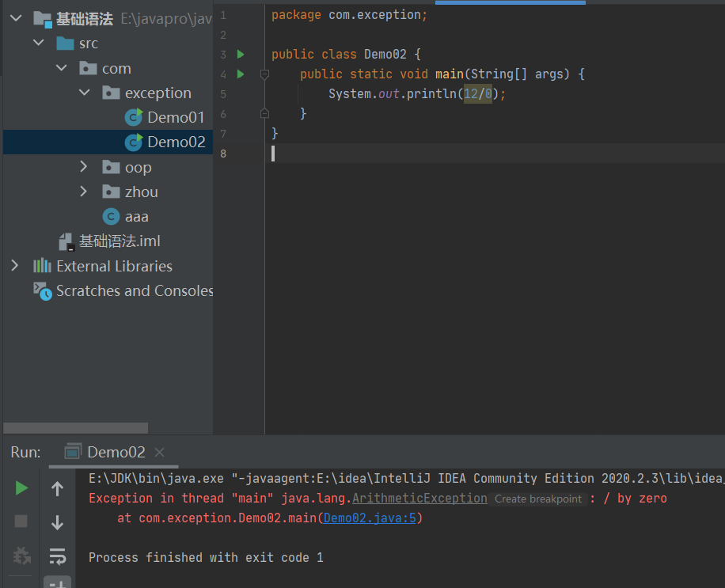Select the 基础语法.iml file
The image size is (725, 588).
[x=120, y=241]
